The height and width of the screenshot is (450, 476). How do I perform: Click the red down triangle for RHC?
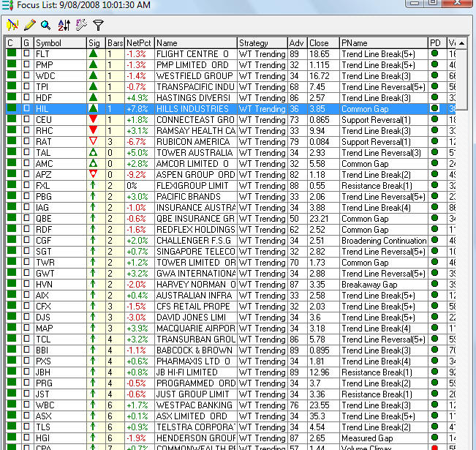click(x=93, y=130)
